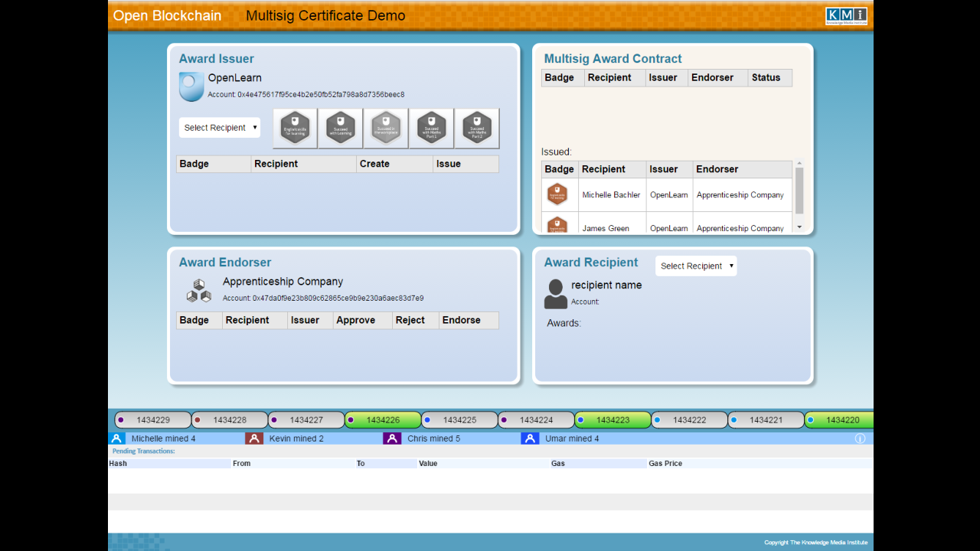Viewport: 980px width, 551px height.
Task: Click Kevin's red miner icon
Action: point(254,439)
